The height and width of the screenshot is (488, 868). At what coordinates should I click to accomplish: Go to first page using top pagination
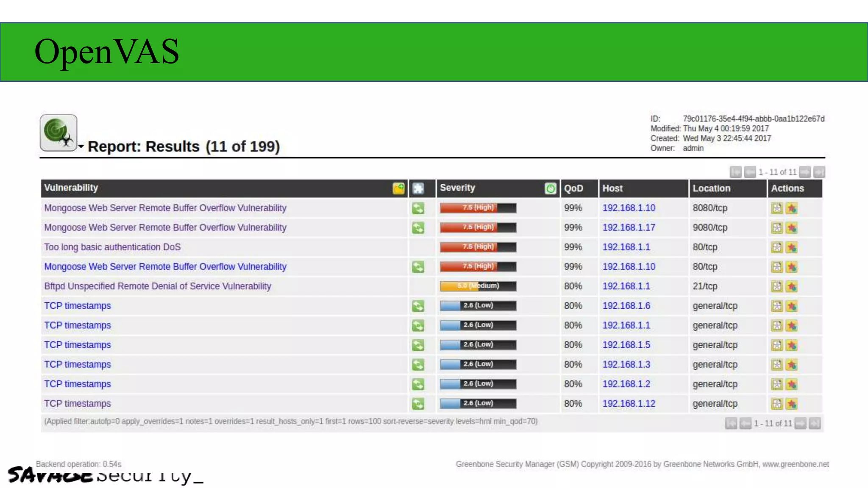tap(736, 172)
